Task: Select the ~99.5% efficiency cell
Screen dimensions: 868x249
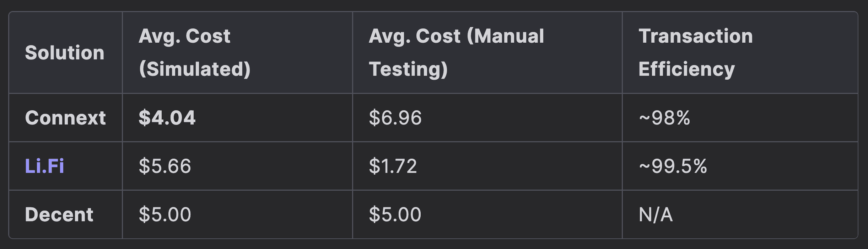Action: 673,166
